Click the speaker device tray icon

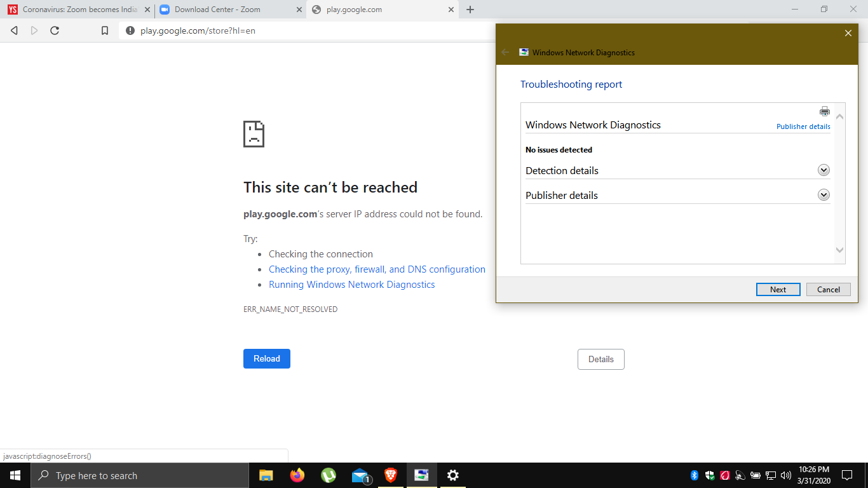point(740,475)
